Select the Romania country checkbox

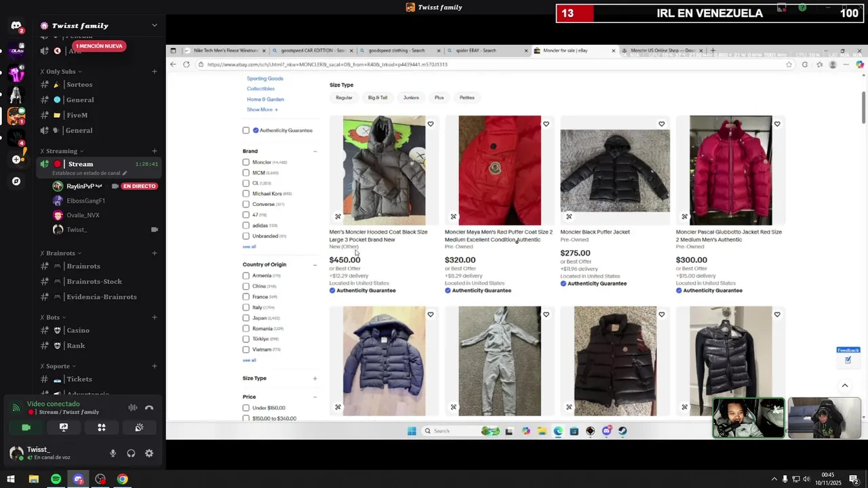click(246, 328)
